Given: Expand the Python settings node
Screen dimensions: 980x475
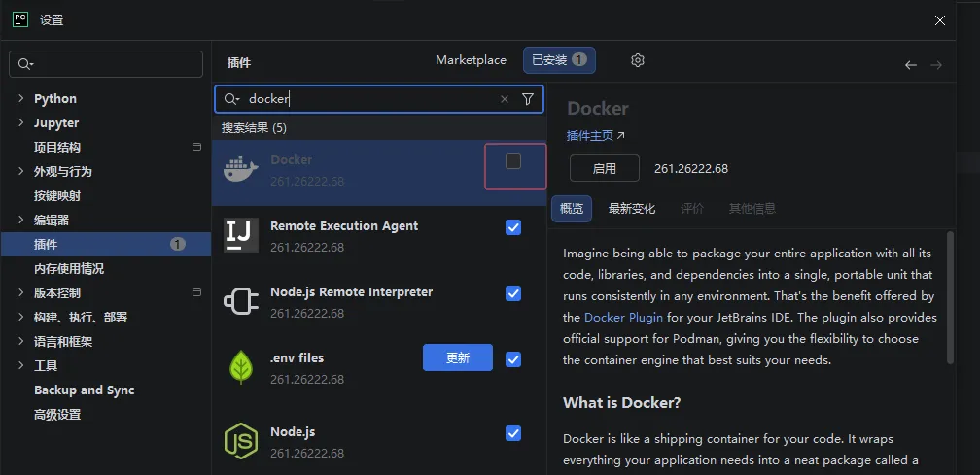Looking at the screenshot, I should tap(21, 99).
